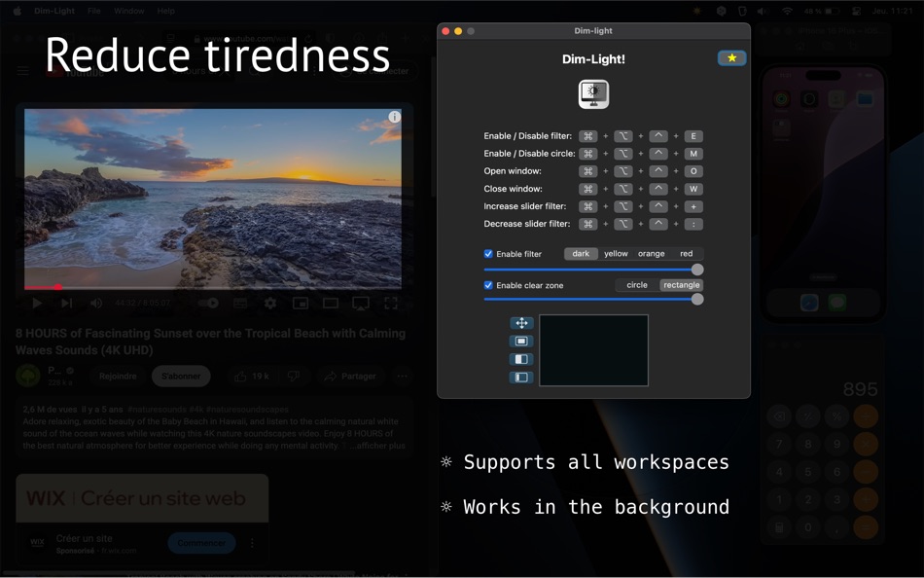Play the YouTube video
The height and width of the screenshot is (578, 924).
[x=37, y=304]
